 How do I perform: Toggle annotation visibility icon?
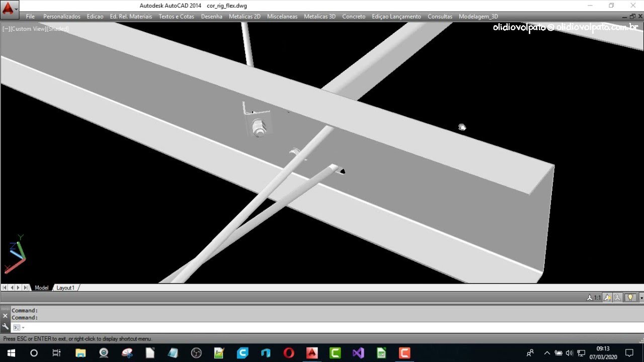[x=608, y=298]
